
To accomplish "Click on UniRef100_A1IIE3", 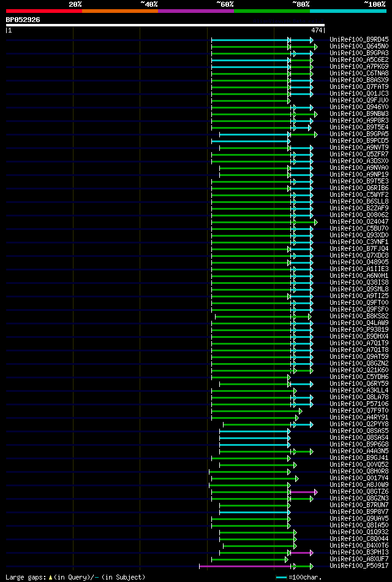I will coord(359,269).
